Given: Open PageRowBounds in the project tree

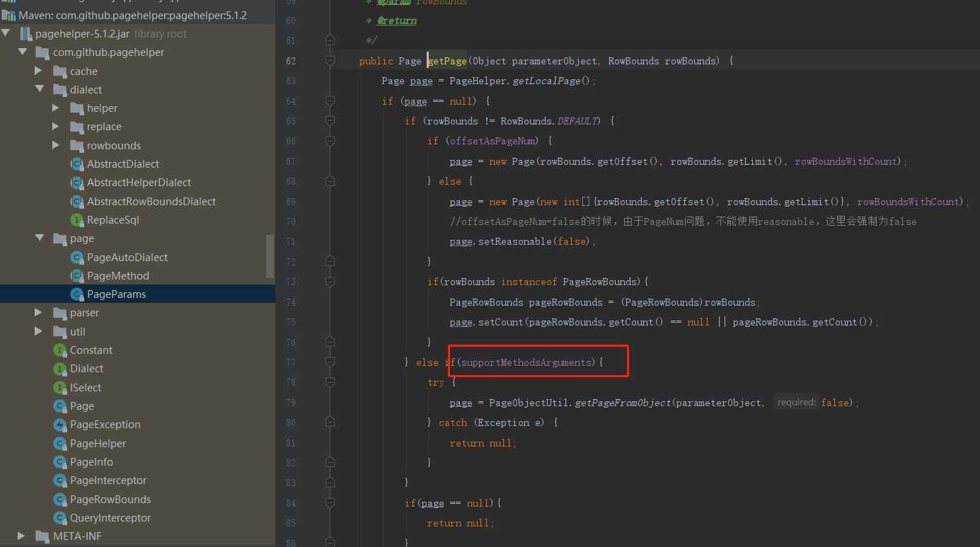Looking at the screenshot, I should (x=110, y=500).
